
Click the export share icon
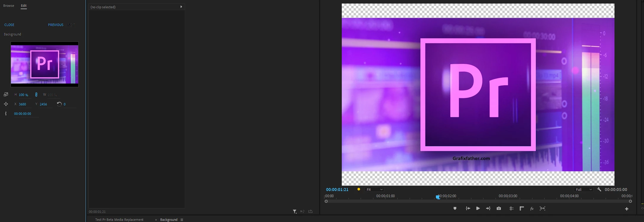click(310, 211)
